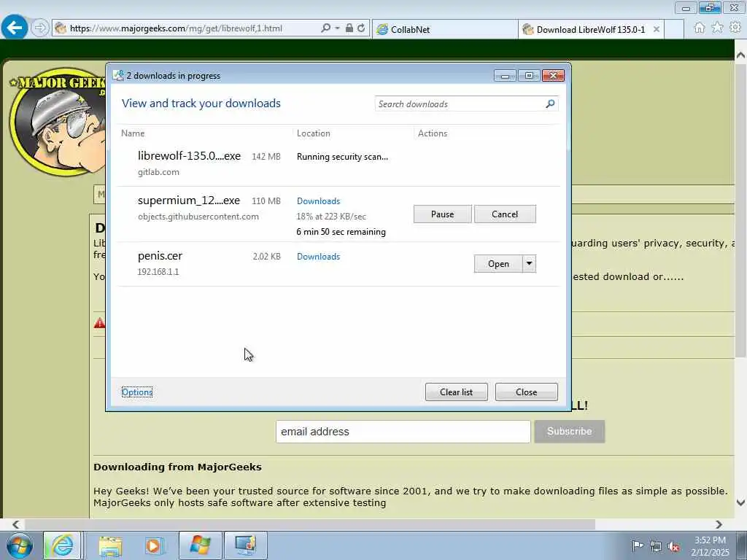Click the monitor app icon on taskbar

[x=245, y=545]
